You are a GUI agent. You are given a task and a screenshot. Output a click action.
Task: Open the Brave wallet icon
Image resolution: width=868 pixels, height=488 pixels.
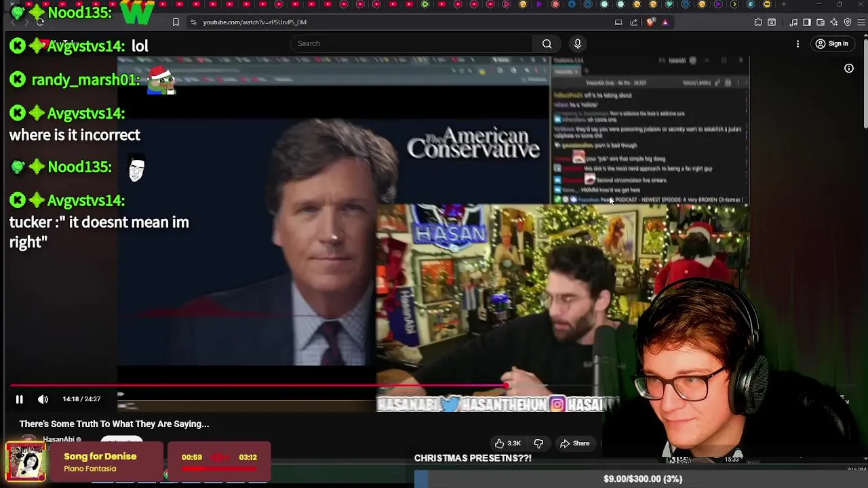pyautogui.click(x=821, y=22)
